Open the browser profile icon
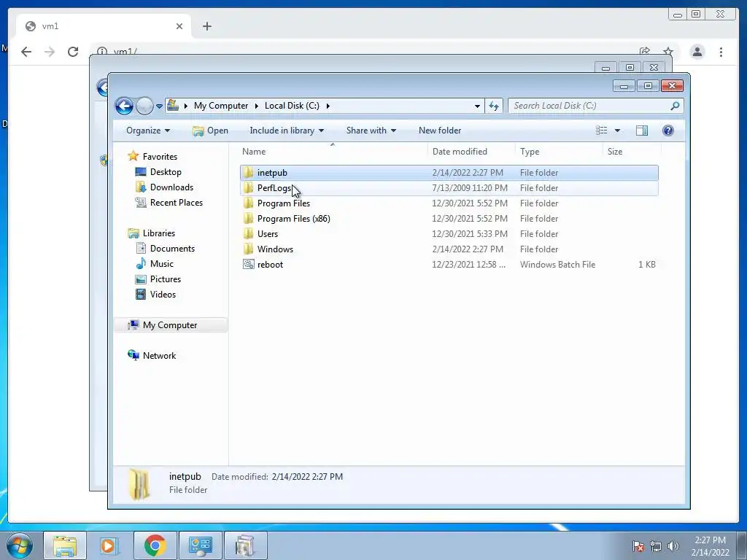 (697, 52)
